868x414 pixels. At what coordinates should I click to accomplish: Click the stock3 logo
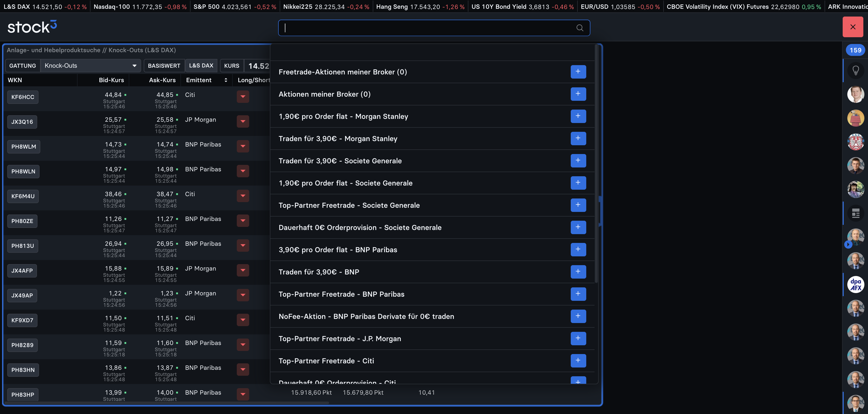click(x=32, y=27)
